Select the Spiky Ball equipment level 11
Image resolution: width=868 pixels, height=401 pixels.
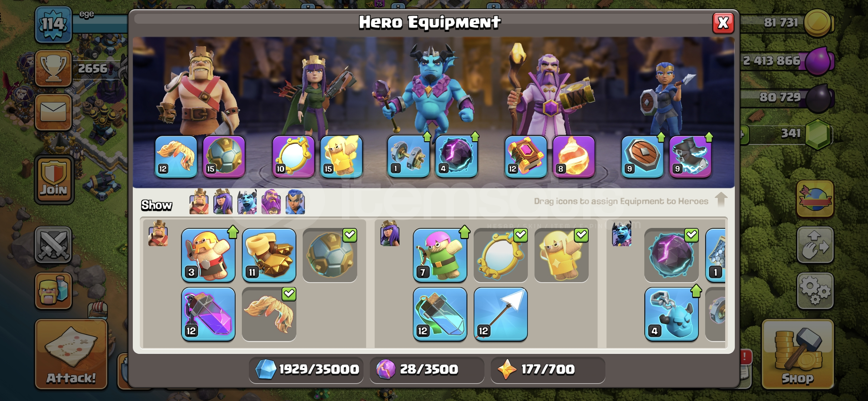click(x=269, y=255)
